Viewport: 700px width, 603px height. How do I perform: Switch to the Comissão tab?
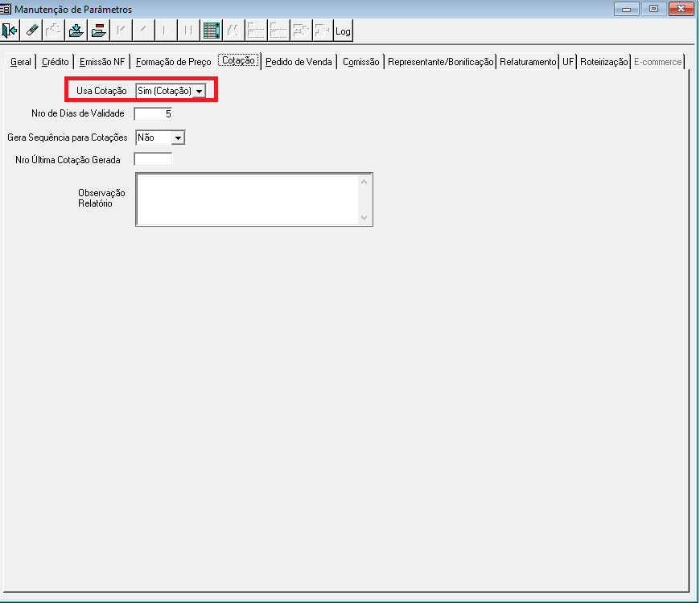coord(360,62)
